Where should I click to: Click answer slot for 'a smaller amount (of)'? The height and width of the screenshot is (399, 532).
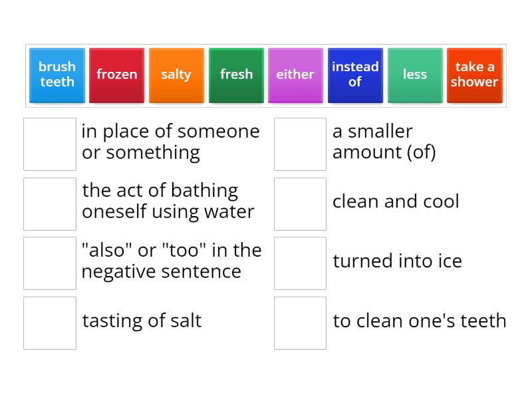(x=301, y=144)
